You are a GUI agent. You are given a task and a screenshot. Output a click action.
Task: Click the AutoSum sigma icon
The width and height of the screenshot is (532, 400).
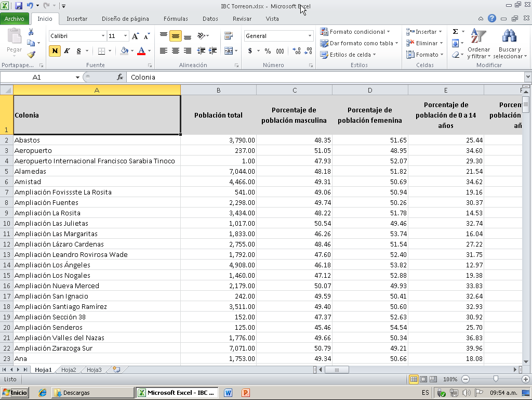(455, 32)
